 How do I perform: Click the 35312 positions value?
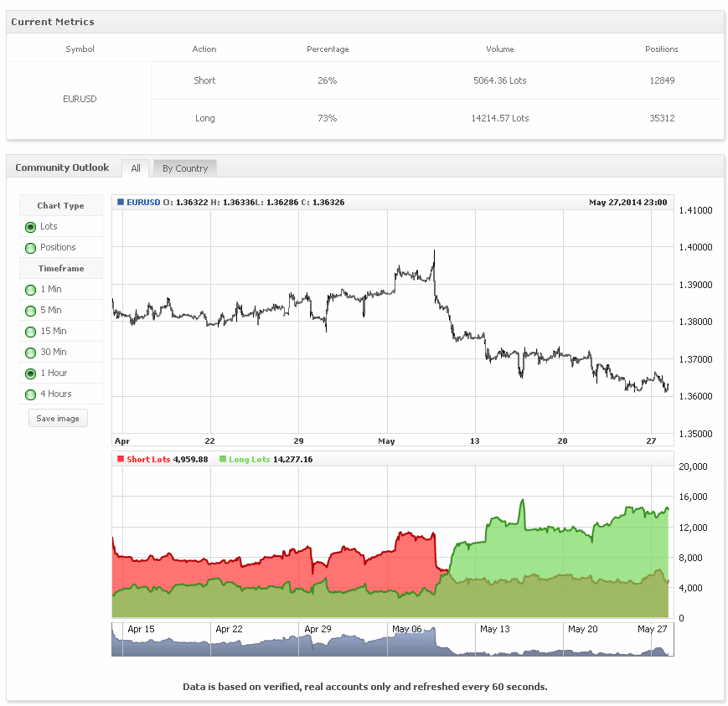tap(662, 118)
